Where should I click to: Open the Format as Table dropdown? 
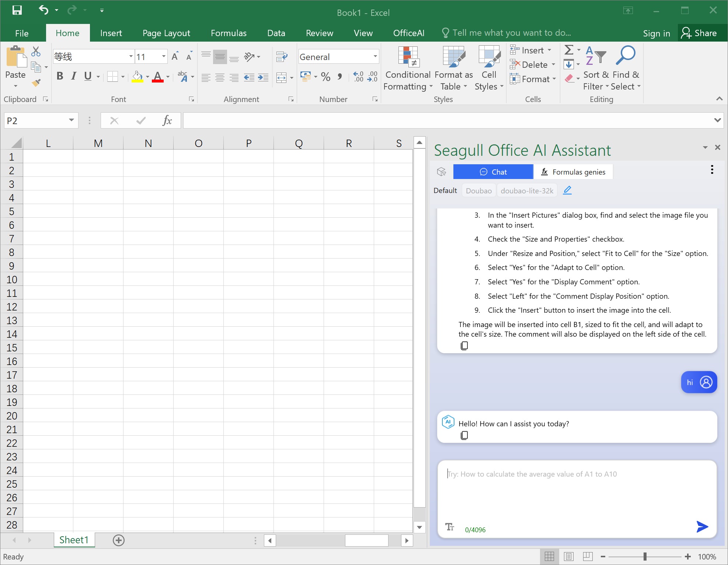(x=454, y=69)
